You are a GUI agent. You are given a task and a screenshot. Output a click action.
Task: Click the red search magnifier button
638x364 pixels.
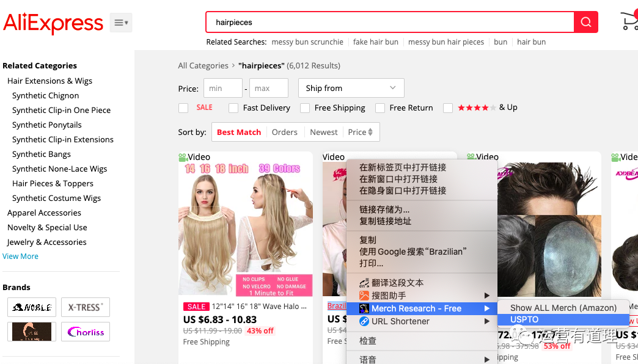coord(585,23)
